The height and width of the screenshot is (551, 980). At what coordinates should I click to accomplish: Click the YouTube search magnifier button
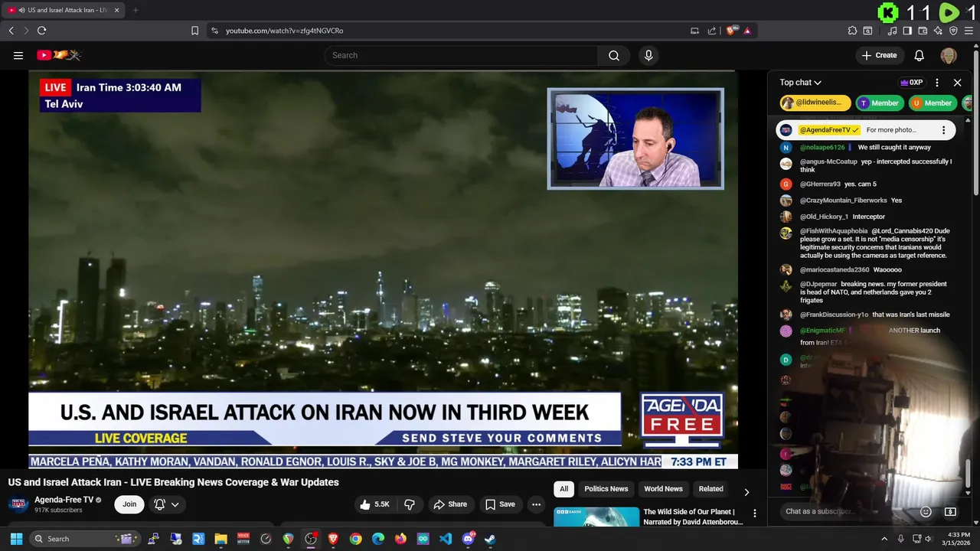click(614, 55)
